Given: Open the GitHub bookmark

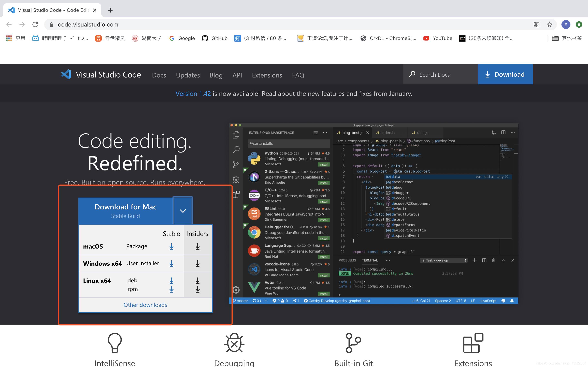Looking at the screenshot, I should [x=215, y=38].
